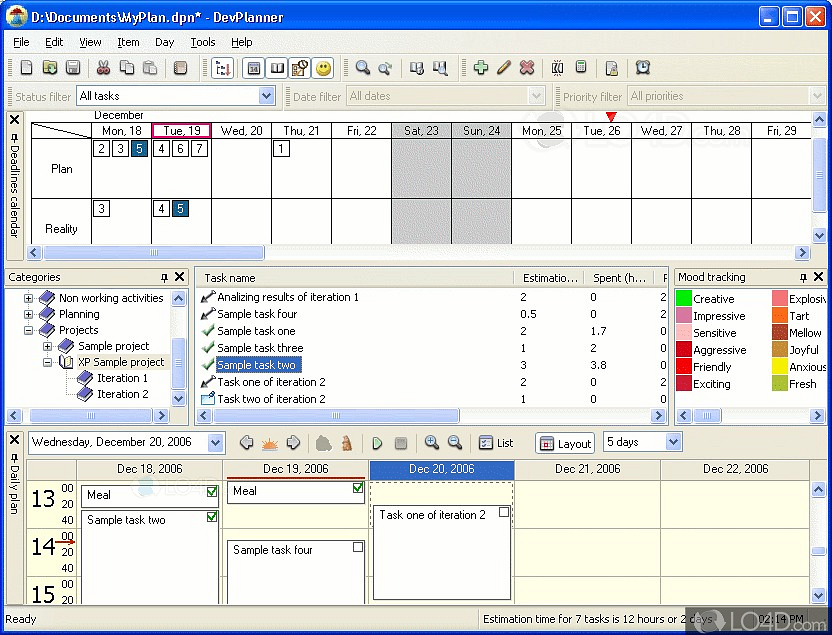Click the pencil Edit task icon
Viewport: 832px width, 635px height.
pyautogui.click(x=504, y=68)
